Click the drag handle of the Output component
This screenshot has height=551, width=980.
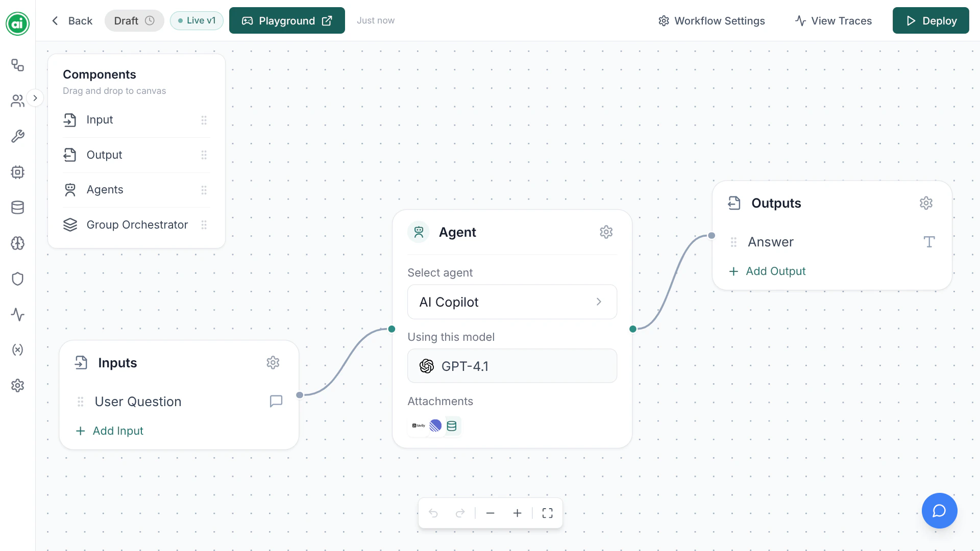tap(204, 155)
